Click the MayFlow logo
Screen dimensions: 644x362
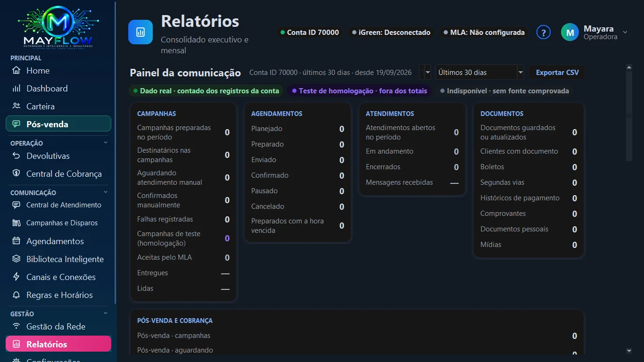58,27
